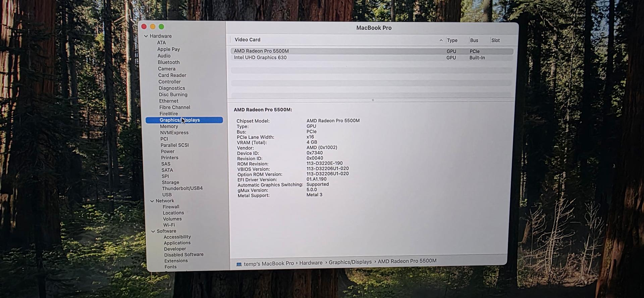Click Hardware in the path bar
The image size is (644, 298).
click(x=311, y=263)
